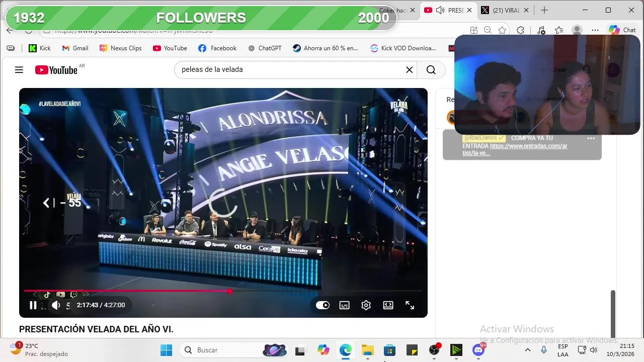Turn on subtitles in the video player
Image resolution: width=644 pixels, height=362 pixels.
click(x=345, y=305)
